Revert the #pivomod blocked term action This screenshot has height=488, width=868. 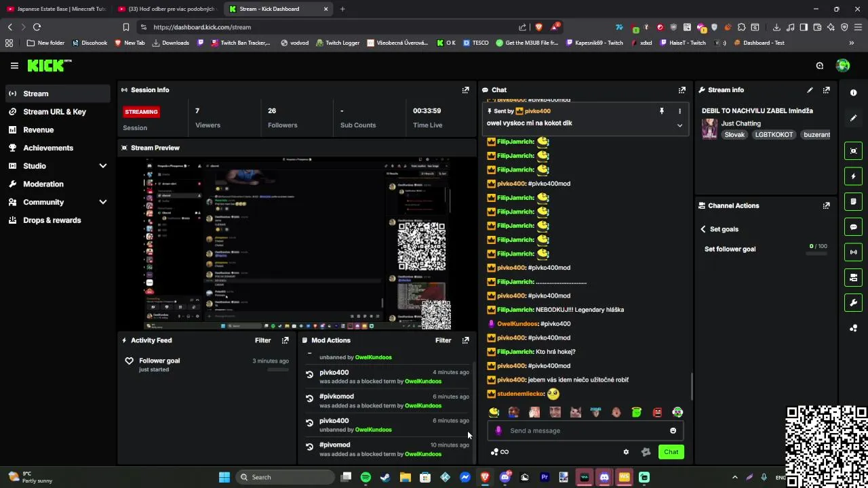(309, 447)
